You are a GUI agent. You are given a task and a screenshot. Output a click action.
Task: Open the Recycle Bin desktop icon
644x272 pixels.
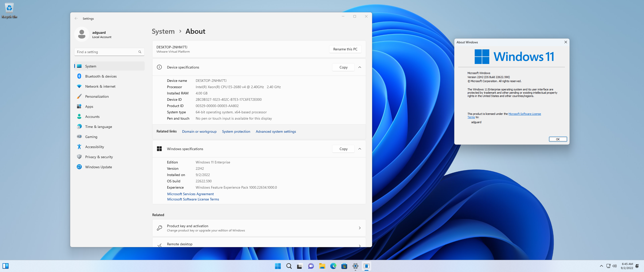coord(9,10)
